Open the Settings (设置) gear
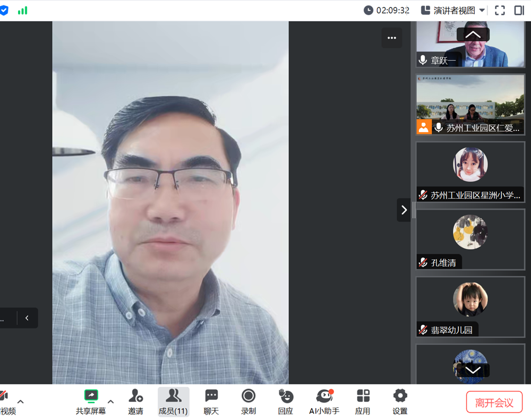531x420 pixels. 400,401
